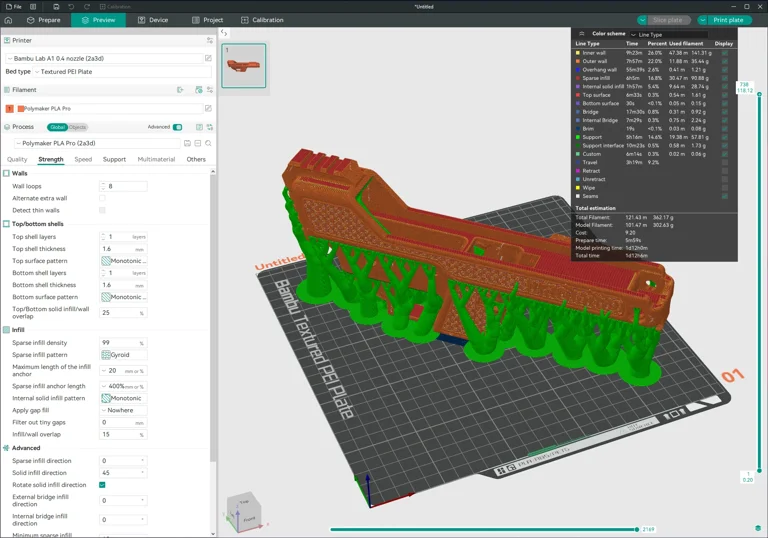Open the Color scheme Line Type dropdown
Viewport: 768px width, 538px height.
click(669, 34)
